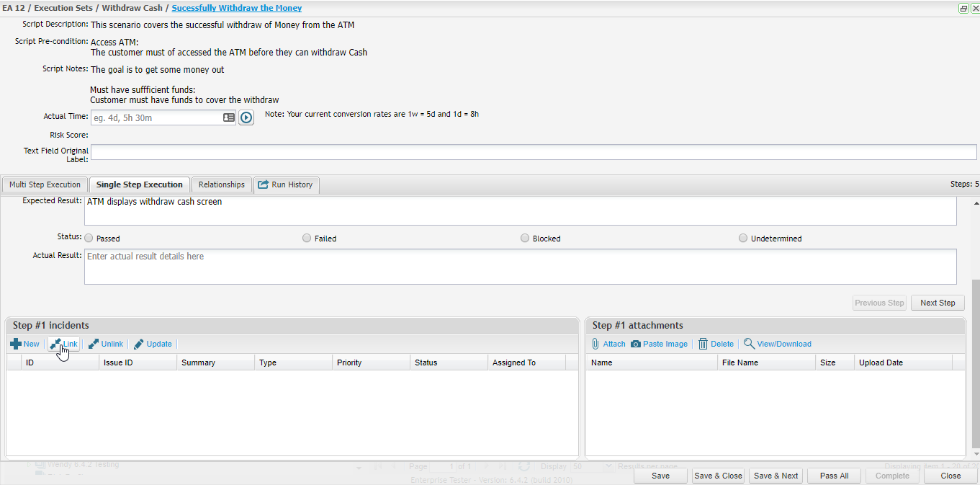The height and width of the screenshot is (485, 980).
Task: Unlink the incident from the step
Action: tap(106, 344)
